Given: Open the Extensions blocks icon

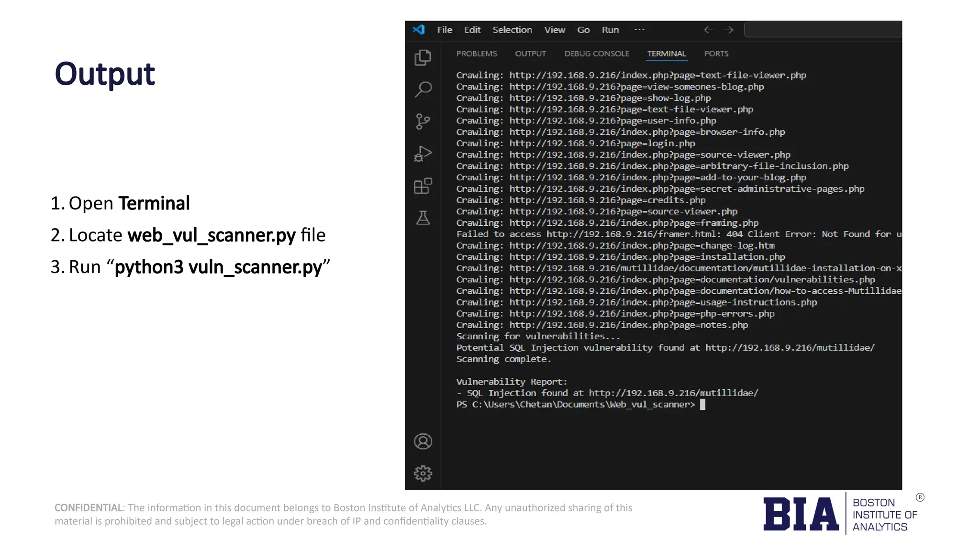Looking at the screenshot, I should [x=423, y=186].
